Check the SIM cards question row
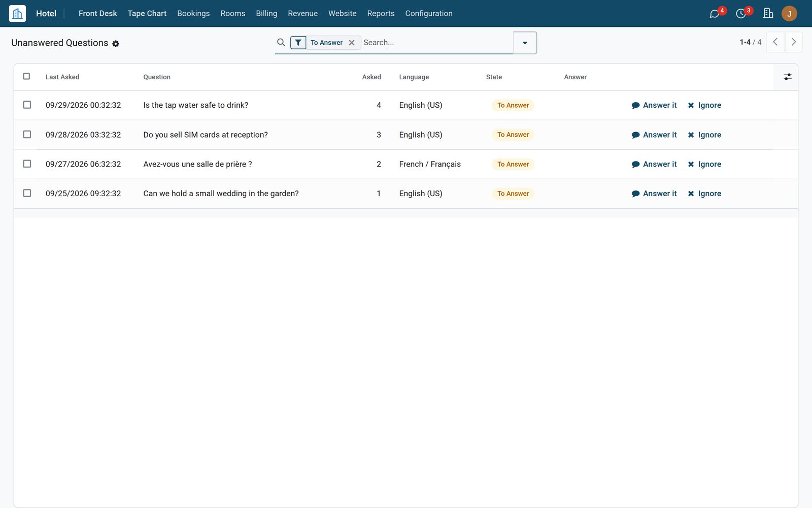Viewport: 812px width, 508px height. click(x=27, y=134)
